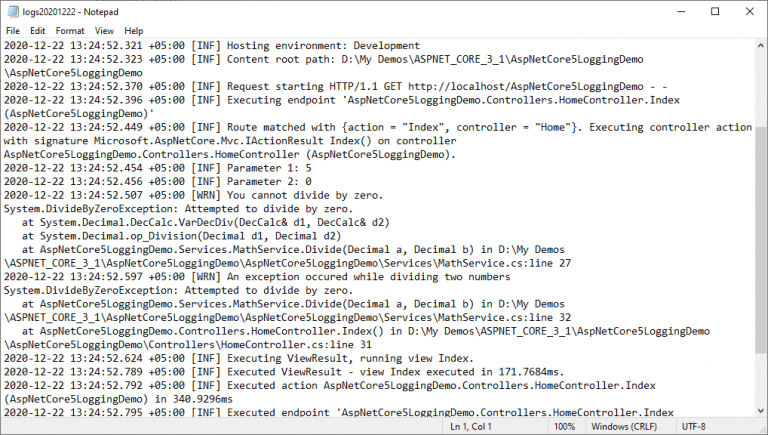
Task: Click the UTF-8 encoding status field
Action: [694, 427]
